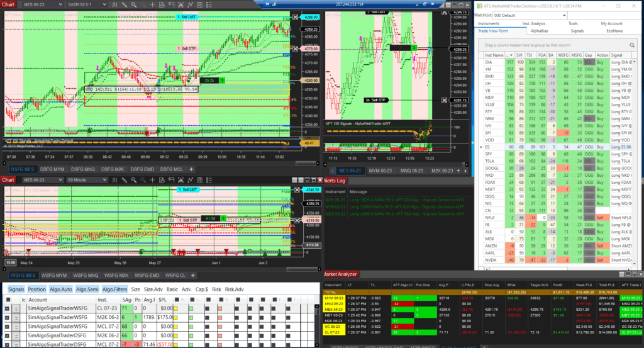The height and width of the screenshot is (348, 644).
Task: Switch to MNQ 06-23 tab in right chart
Action: [412, 171]
